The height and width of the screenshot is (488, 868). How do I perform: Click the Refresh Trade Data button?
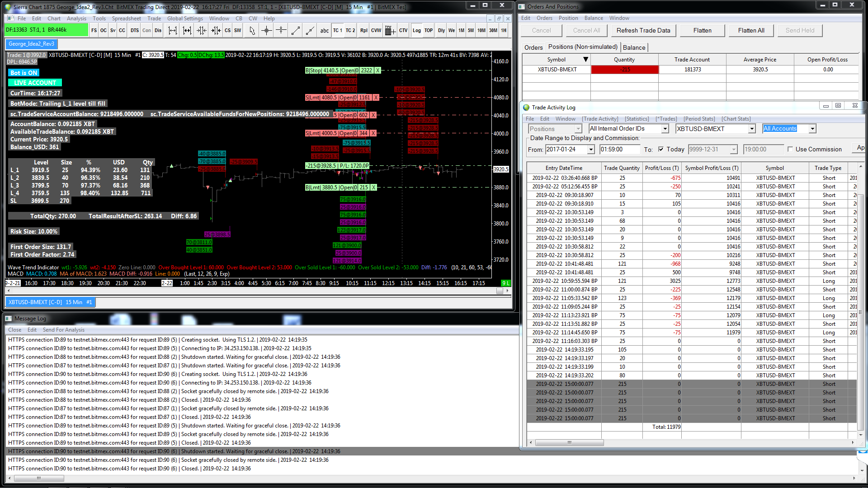[643, 30]
